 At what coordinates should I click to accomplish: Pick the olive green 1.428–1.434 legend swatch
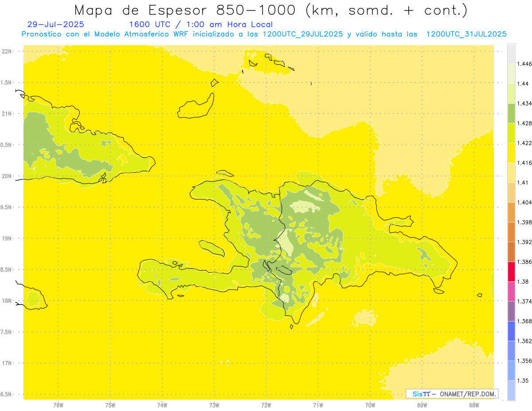coord(511,113)
